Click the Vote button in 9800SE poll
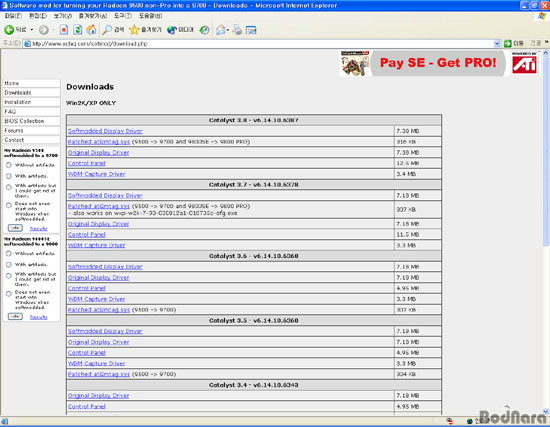The image size is (550, 427). coord(15,316)
